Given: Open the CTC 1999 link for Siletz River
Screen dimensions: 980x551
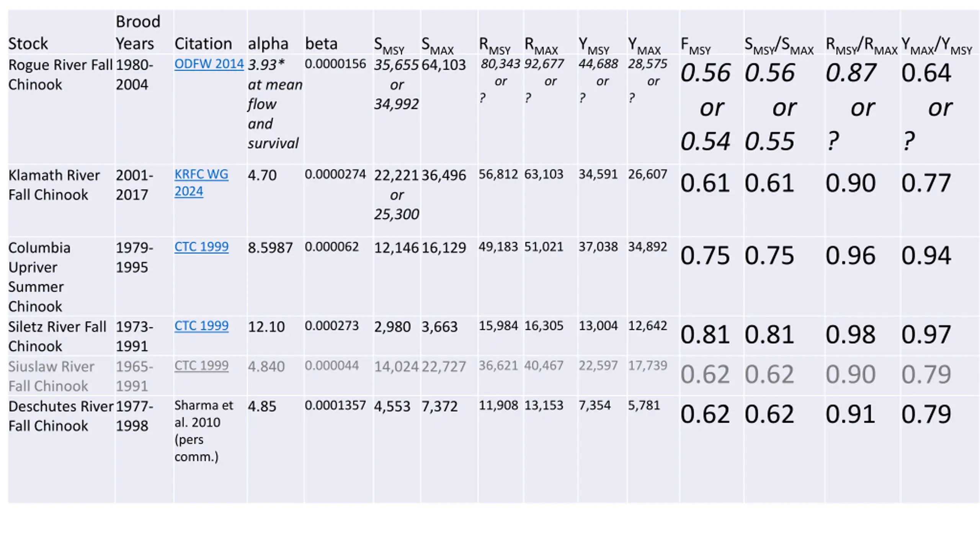Looking at the screenshot, I should (x=201, y=326).
